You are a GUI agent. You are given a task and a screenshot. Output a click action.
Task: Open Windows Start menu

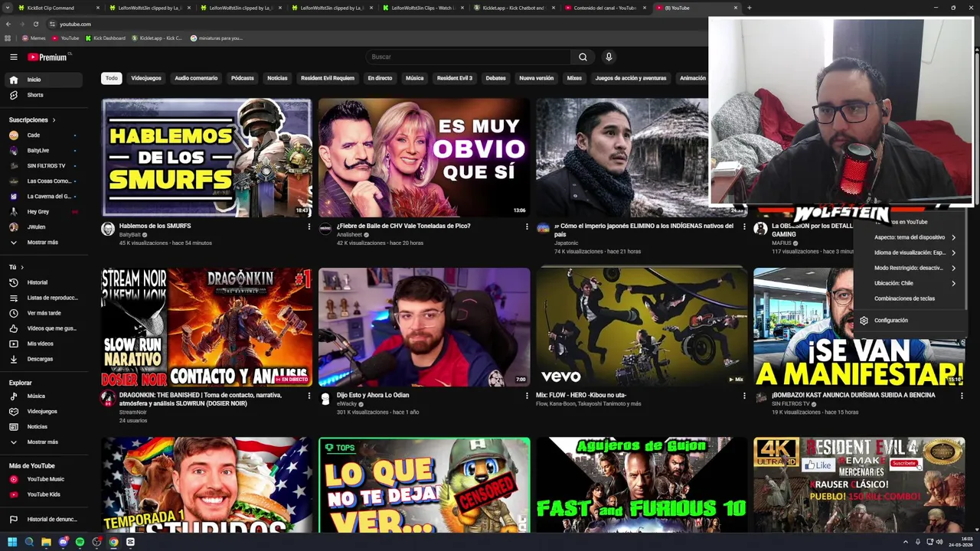12,542
